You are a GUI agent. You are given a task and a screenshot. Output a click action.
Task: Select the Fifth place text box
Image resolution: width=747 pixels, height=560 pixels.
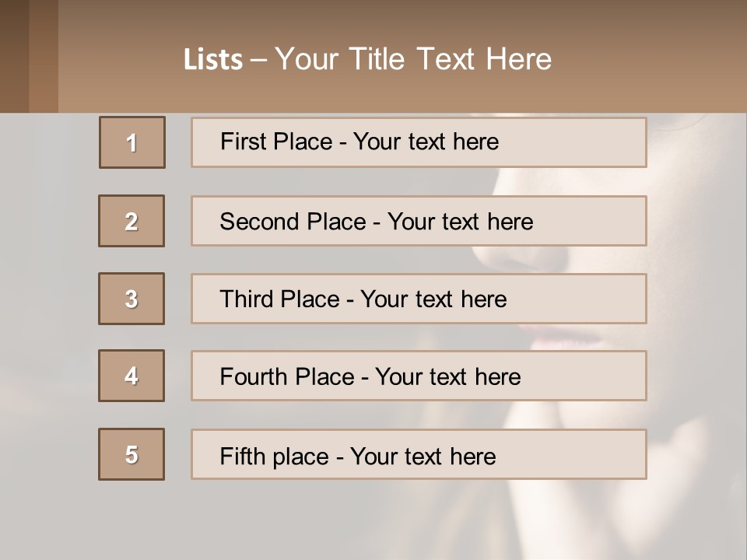[x=419, y=454]
